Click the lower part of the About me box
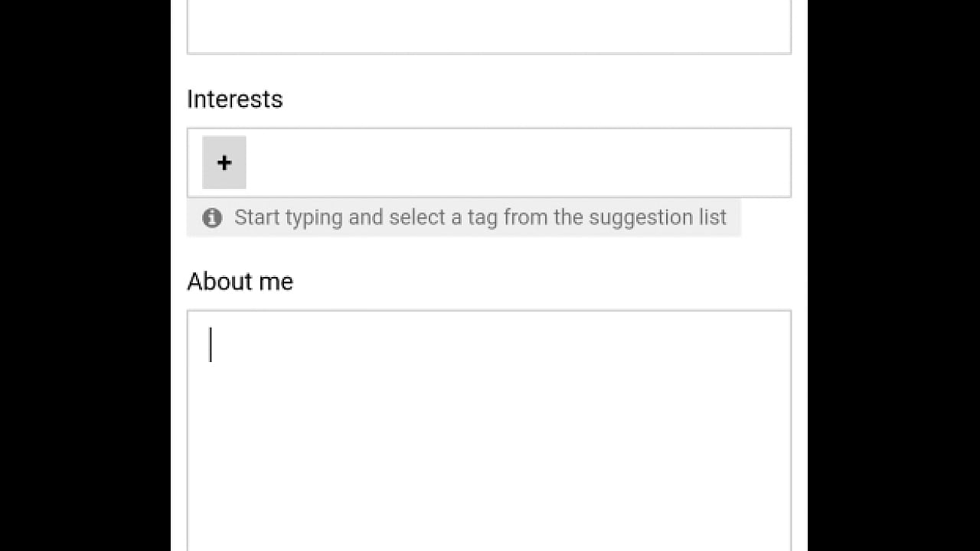980x551 pixels. pyautogui.click(x=488, y=520)
